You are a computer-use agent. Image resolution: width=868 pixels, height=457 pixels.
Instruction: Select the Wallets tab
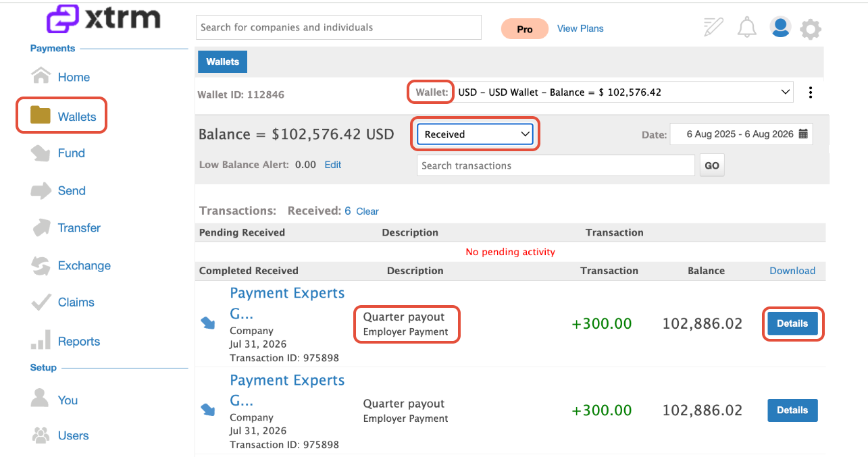223,61
